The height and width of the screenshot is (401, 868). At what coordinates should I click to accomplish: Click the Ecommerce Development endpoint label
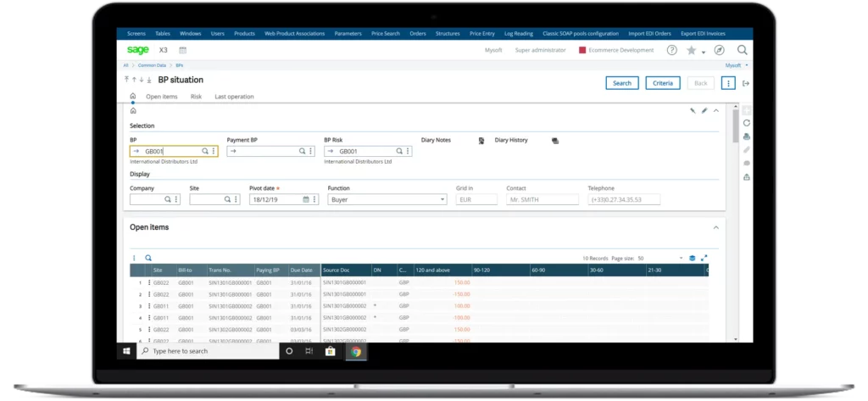coord(620,50)
